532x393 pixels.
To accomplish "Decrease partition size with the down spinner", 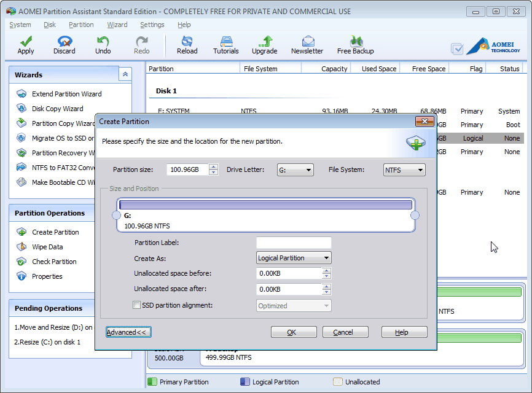I will [213, 173].
